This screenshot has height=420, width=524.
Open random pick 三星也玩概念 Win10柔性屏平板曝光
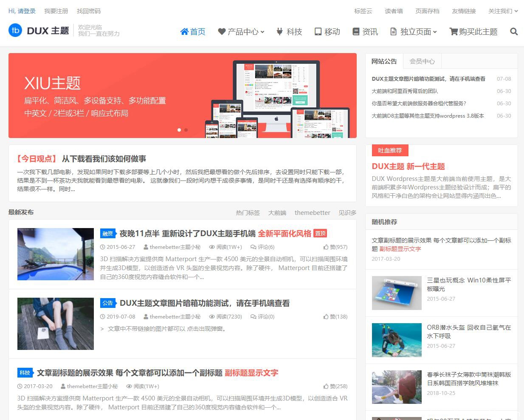pos(469,285)
